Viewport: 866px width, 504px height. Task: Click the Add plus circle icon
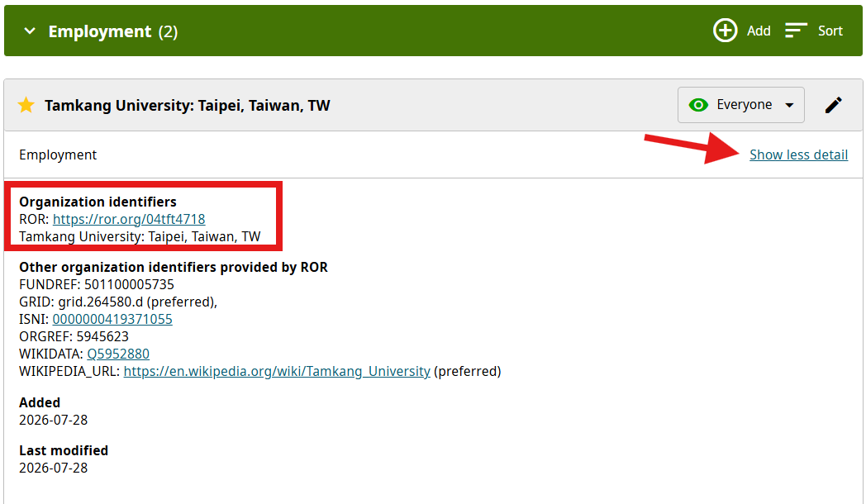(x=726, y=31)
